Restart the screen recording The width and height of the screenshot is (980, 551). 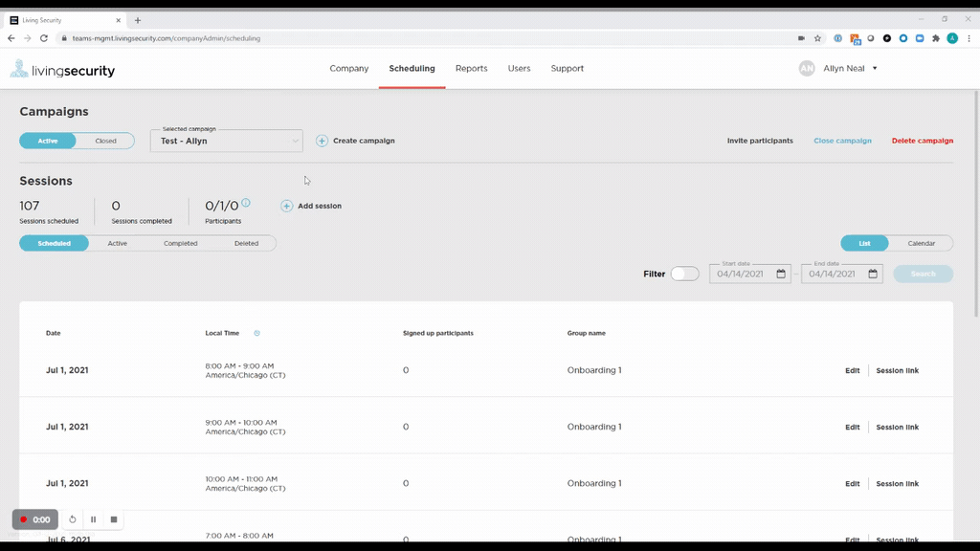pos(73,519)
